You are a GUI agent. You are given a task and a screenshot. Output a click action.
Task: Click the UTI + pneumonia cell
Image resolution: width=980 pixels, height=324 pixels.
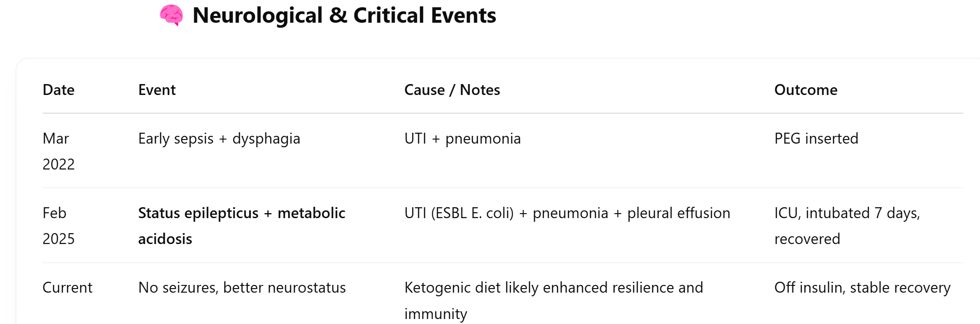pos(463,139)
